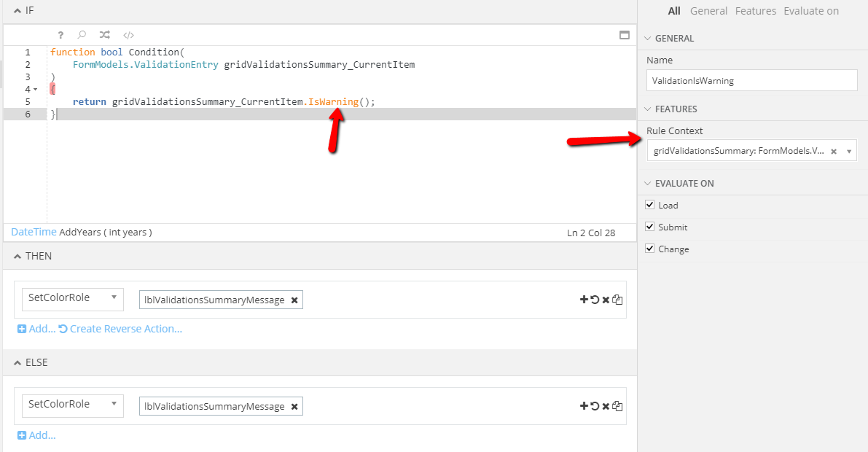This screenshot has width=868, height=452.
Task: Delete the ELSE action with the x icon
Action: (x=606, y=406)
